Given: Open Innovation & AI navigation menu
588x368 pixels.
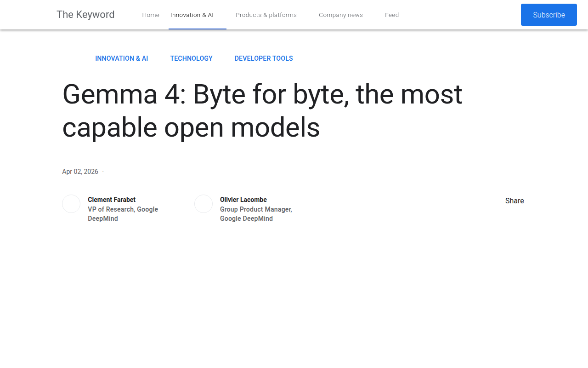Looking at the screenshot, I should coord(192,15).
